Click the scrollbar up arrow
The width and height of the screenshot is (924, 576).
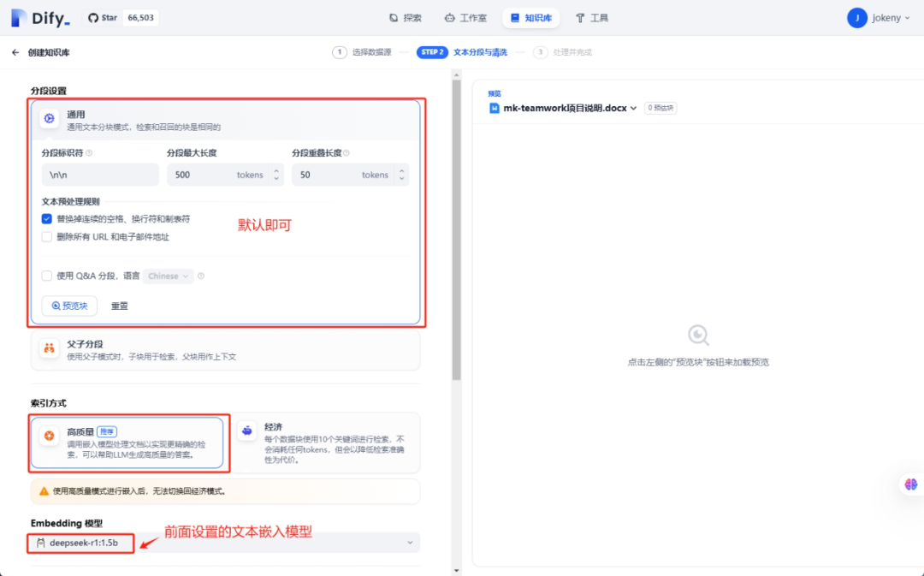pyautogui.click(x=456, y=74)
